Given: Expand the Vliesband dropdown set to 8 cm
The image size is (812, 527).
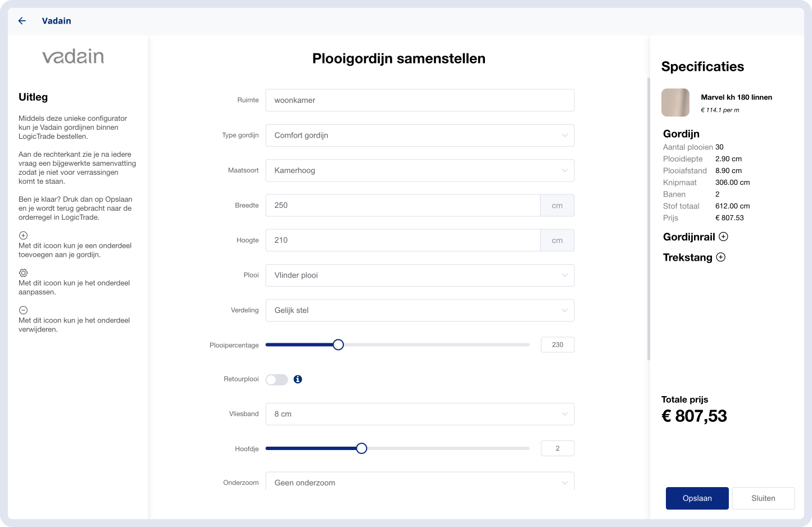Looking at the screenshot, I should [x=419, y=414].
